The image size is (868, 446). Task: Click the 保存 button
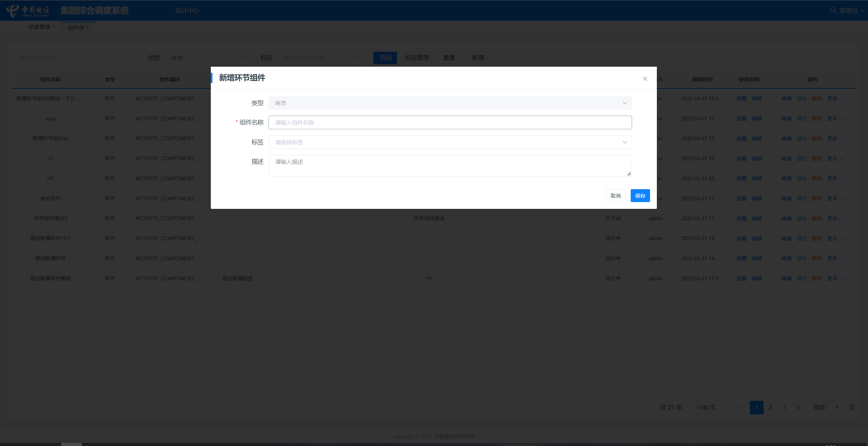pyautogui.click(x=640, y=196)
